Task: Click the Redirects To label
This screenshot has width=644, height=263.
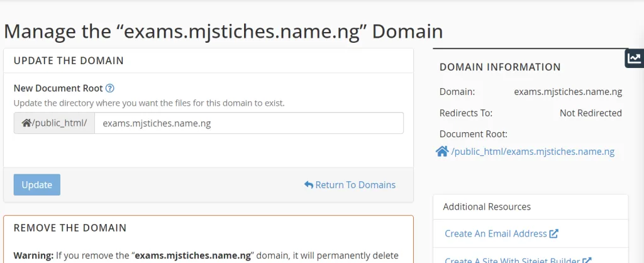Action: 466,113
